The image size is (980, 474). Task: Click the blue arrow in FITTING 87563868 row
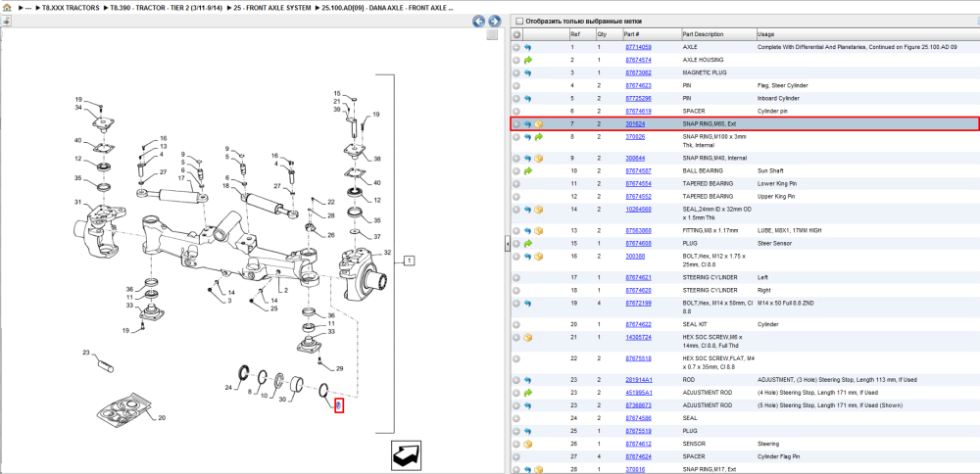[x=528, y=230]
